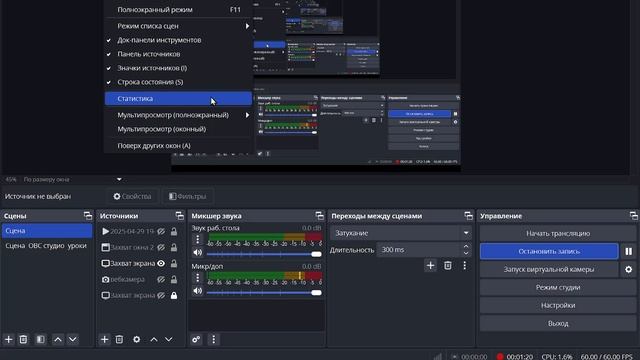Pop out the Источники dock panel
Image resolution: width=640 pixels, height=360 pixels.
coord(180,216)
